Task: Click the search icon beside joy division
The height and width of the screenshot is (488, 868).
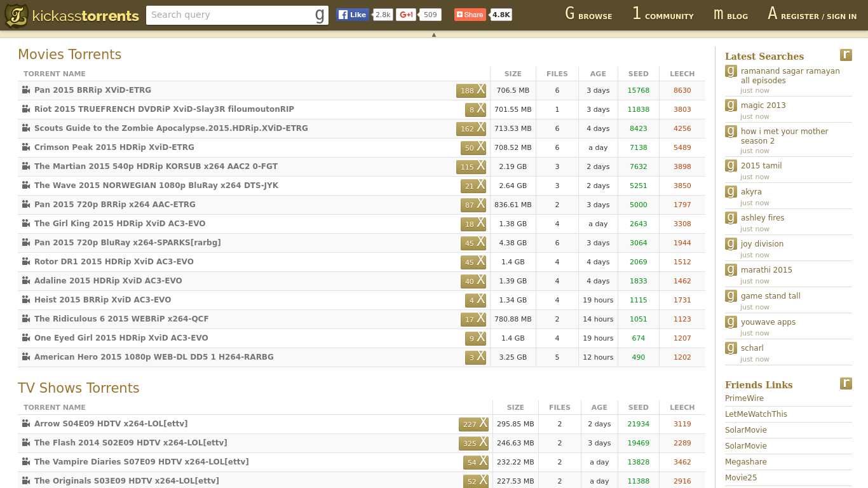Action: [x=731, y=244]
